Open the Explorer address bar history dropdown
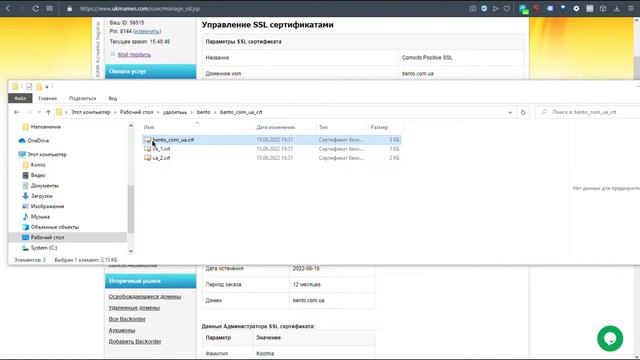The height and width of the screenshot is (360, 640). pos(510,112)
